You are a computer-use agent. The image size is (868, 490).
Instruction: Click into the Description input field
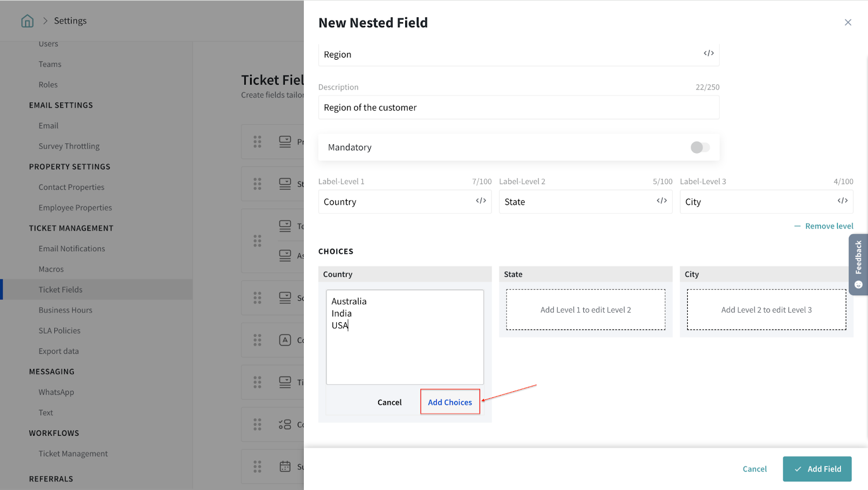tap(518, 107)
